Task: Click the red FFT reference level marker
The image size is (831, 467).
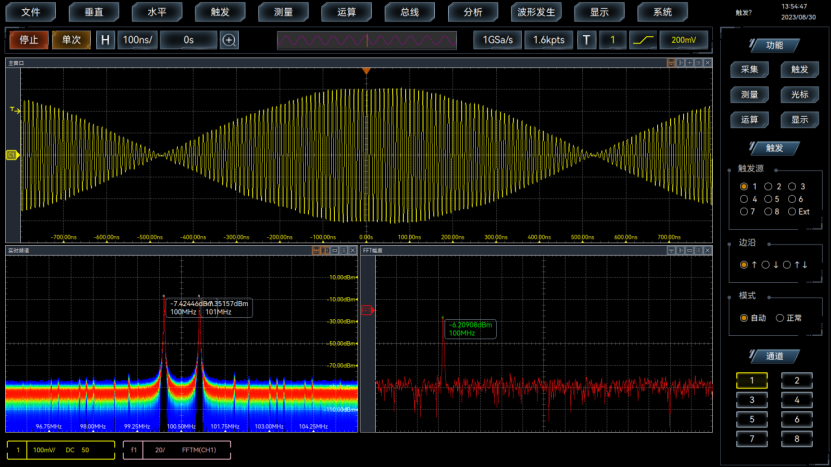Action: [366, 311]
